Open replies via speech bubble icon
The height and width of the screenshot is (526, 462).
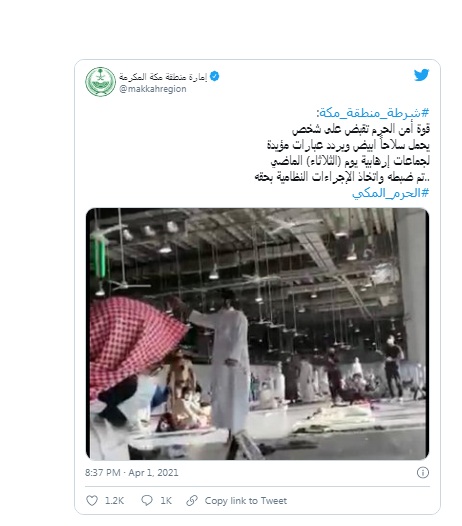pos(147,501)
